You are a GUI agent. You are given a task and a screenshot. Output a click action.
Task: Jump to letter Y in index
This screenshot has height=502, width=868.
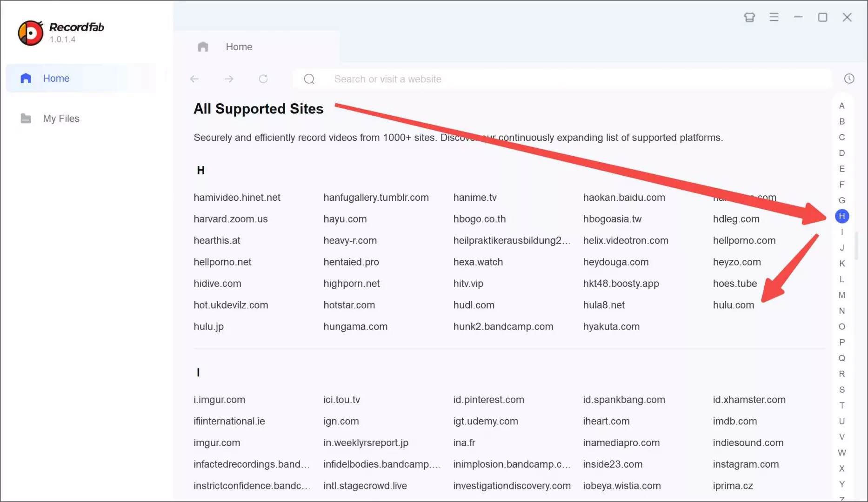(x=842, y=484)
